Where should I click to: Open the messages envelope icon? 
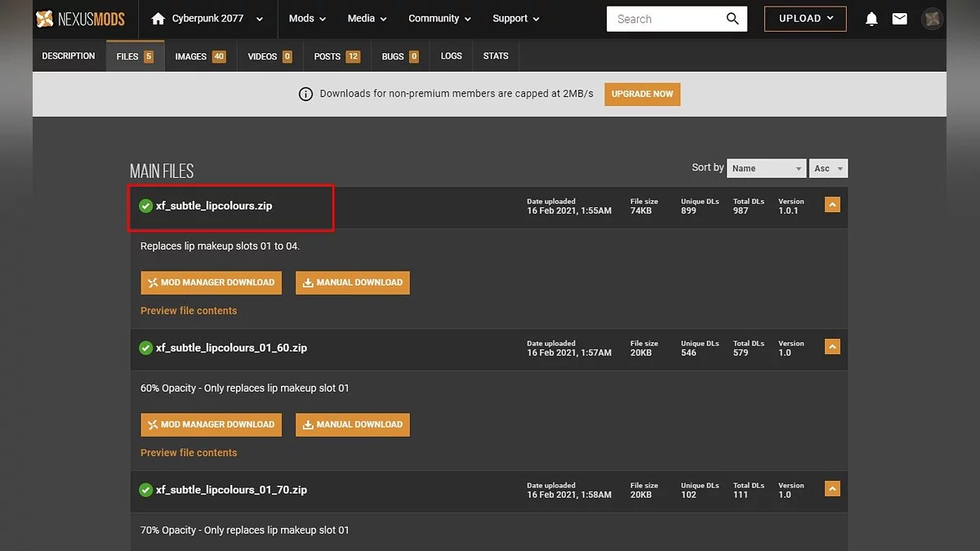(x=899, y=19)
